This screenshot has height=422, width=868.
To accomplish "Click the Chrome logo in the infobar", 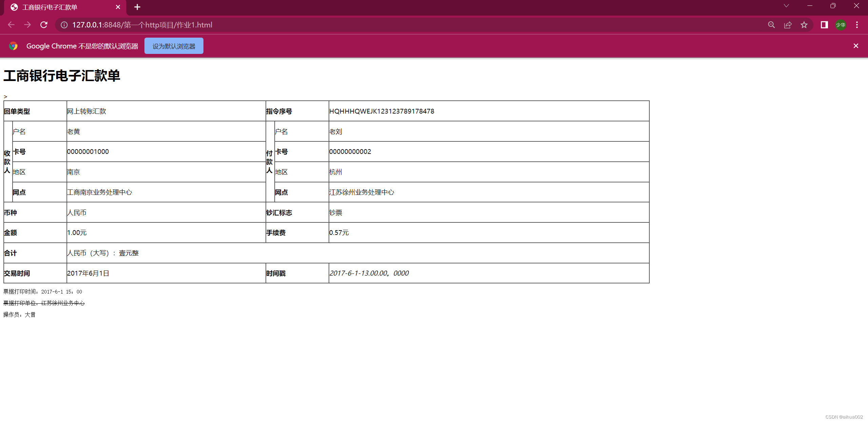I will [x=13, y=46].
